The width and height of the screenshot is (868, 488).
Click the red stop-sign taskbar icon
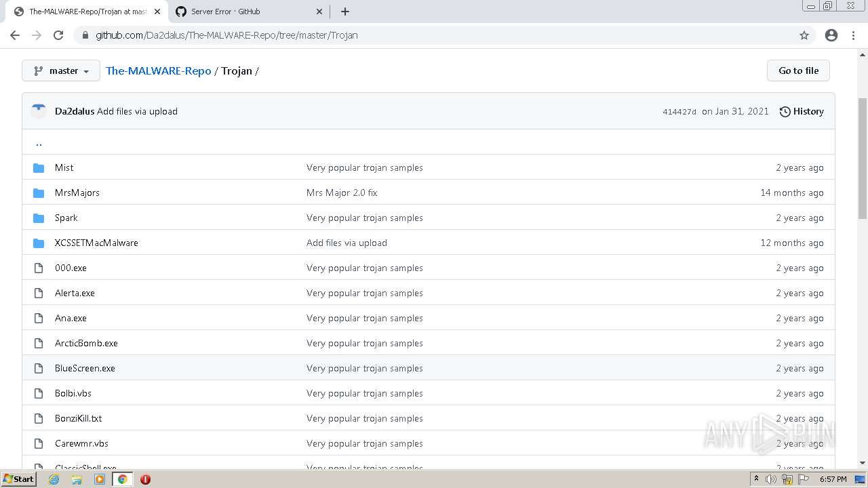(145, 479)
